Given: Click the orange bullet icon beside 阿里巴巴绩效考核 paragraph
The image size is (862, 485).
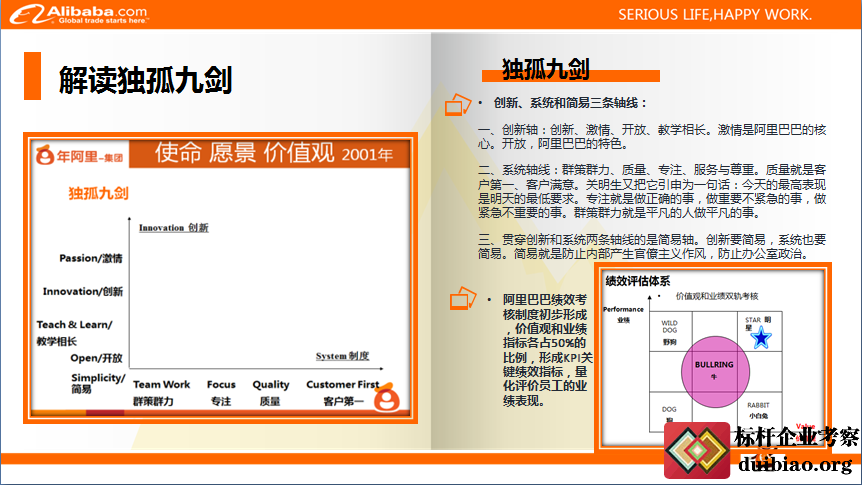Looking at the screenshot, I should click(462, 299).
